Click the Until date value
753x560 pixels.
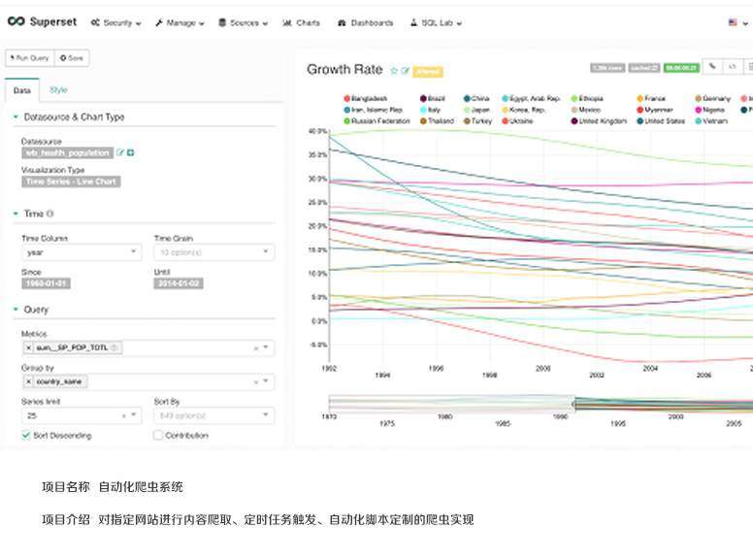click(179, 283)
